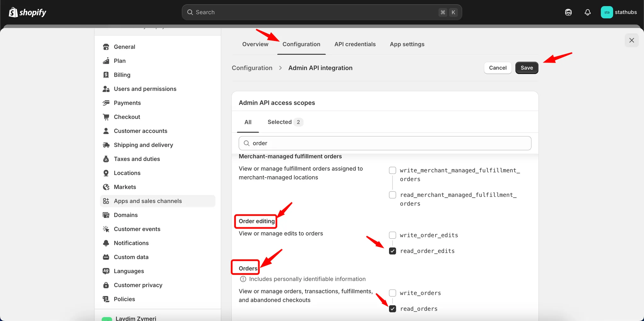Close the settings panel with X

click(631, 40)
